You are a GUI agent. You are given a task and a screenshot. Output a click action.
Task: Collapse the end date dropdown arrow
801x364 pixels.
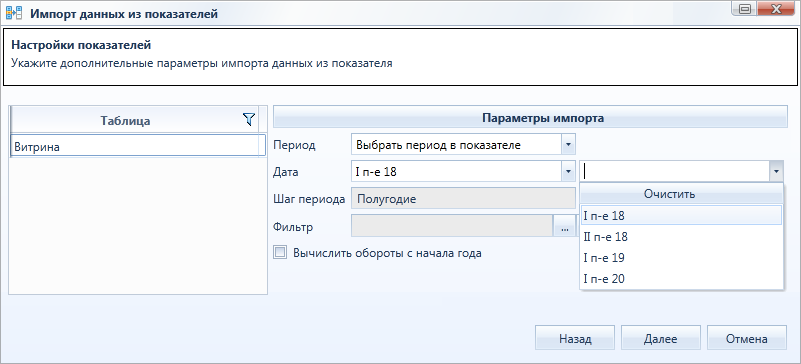(776, 172)
